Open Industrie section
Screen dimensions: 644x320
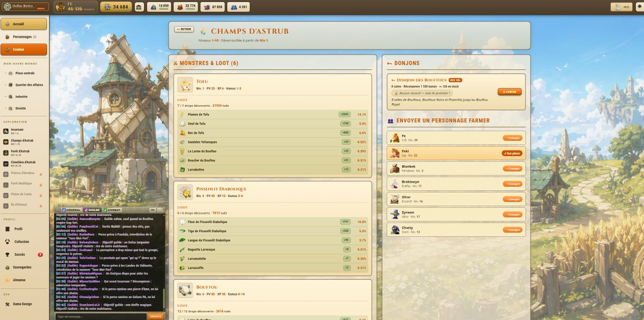click(x=24, y=97)
